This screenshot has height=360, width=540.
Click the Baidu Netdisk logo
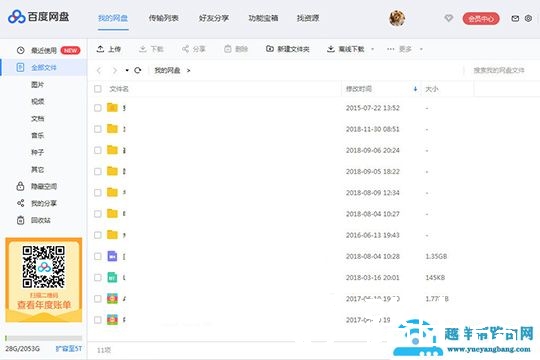(38, 17)
